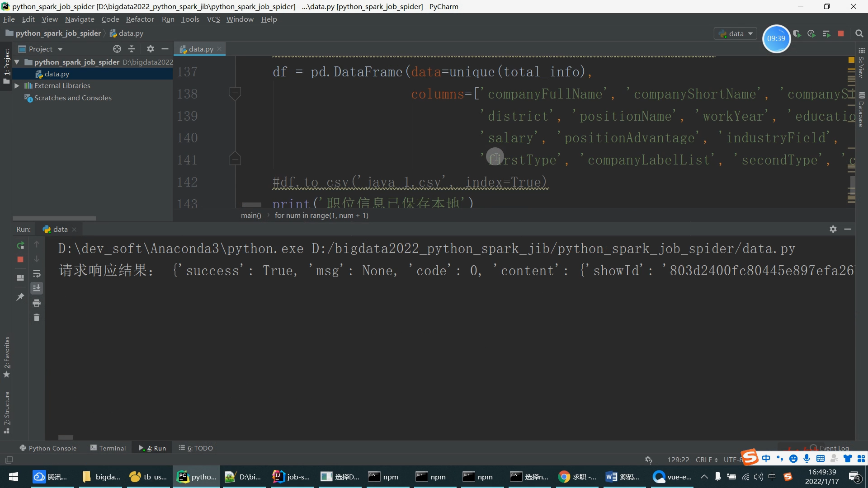Toggle Favorites side panel
Screen dimensions: 868x488
pos(7,357)
